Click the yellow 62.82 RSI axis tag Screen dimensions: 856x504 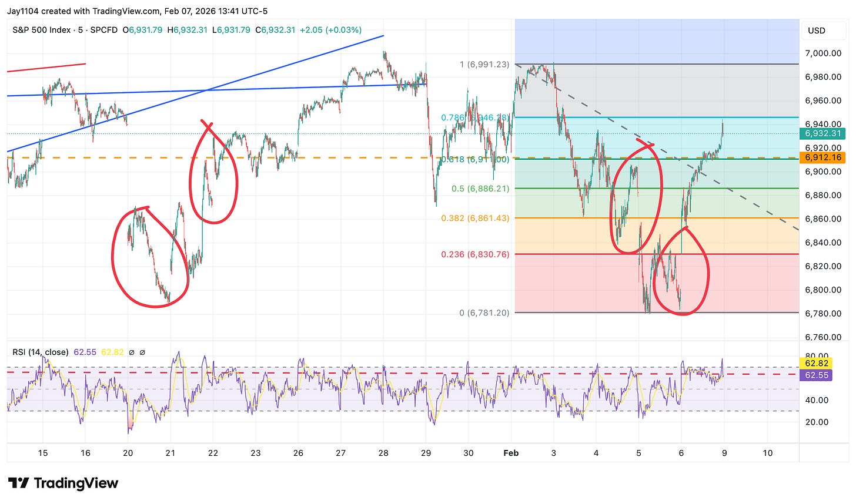coord(817,364)
